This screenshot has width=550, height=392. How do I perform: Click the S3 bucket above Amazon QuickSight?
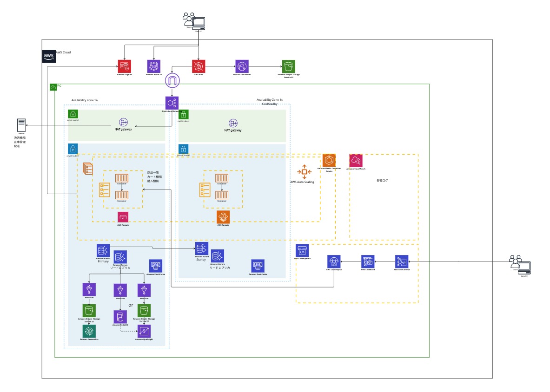click(x=144, y=311)
